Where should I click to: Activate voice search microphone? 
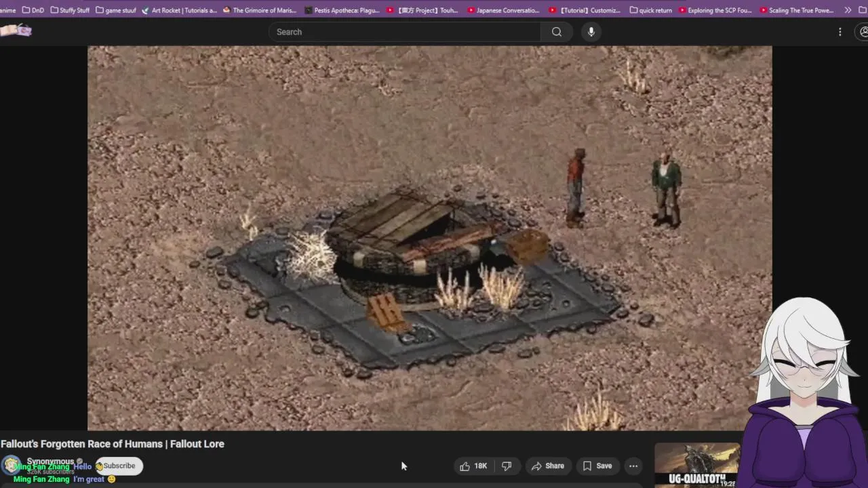click(591, 32)
